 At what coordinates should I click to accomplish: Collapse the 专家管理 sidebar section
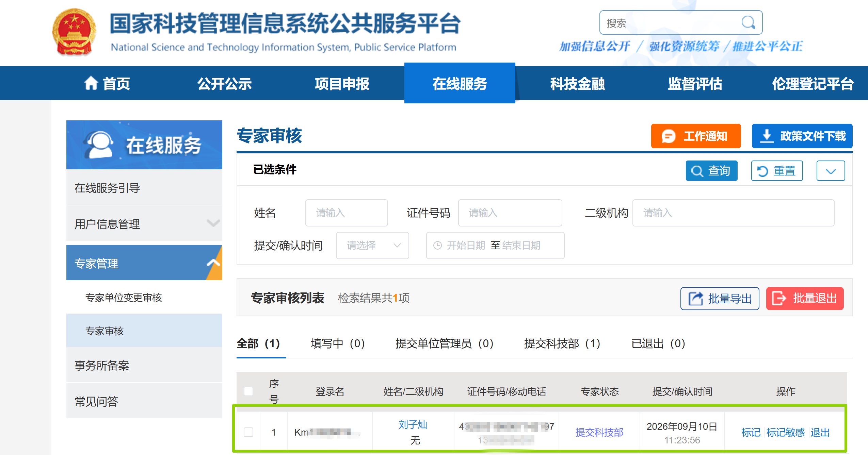[x=144, y=263]
